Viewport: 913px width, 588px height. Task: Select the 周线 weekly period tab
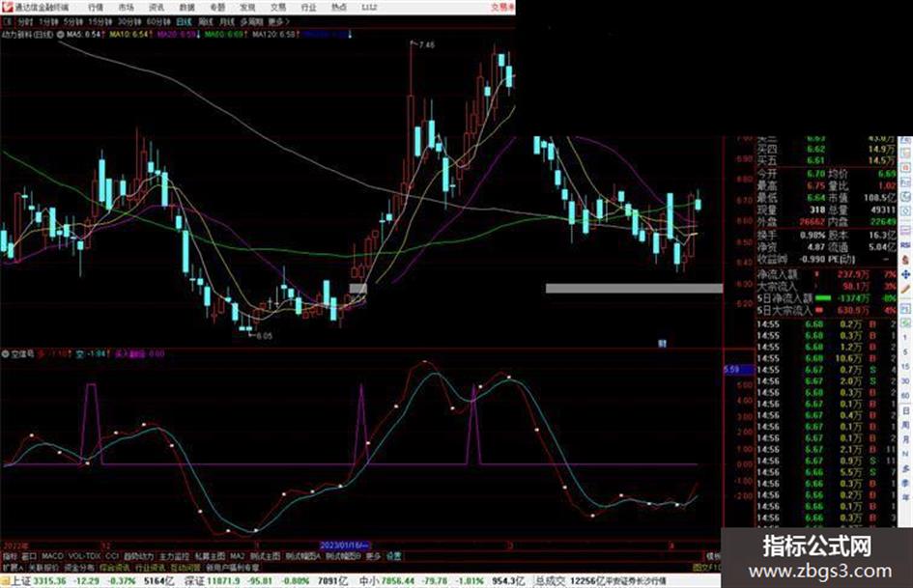(206, 21)
